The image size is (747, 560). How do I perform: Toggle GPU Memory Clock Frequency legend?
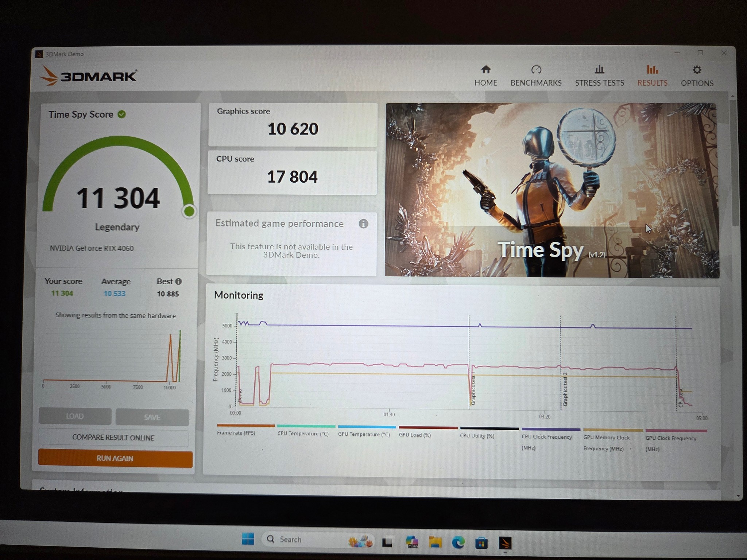point(612,440)
